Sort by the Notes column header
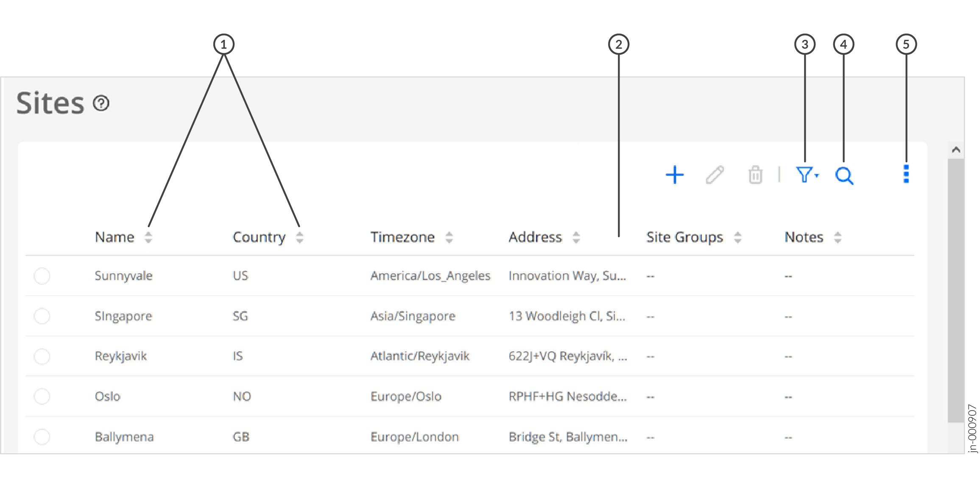The image size is (980, 494). [x=838, y=237]
